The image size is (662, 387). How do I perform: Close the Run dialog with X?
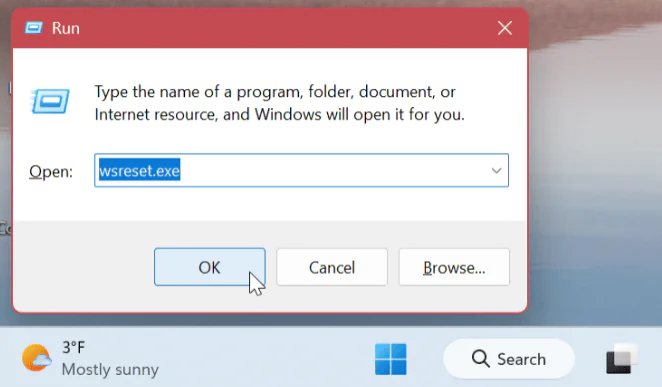point(505,28)
